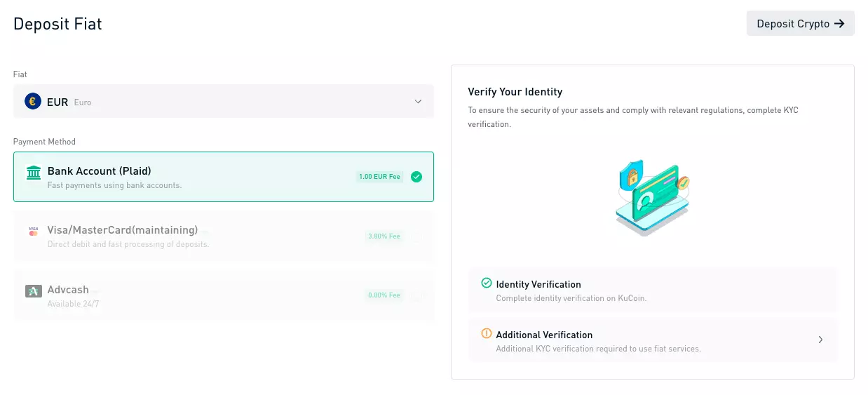Image resolution: width=868 pixels, height=395 pixels.
Task: Click the Advcash logo icon
Action: pos(33,290)
